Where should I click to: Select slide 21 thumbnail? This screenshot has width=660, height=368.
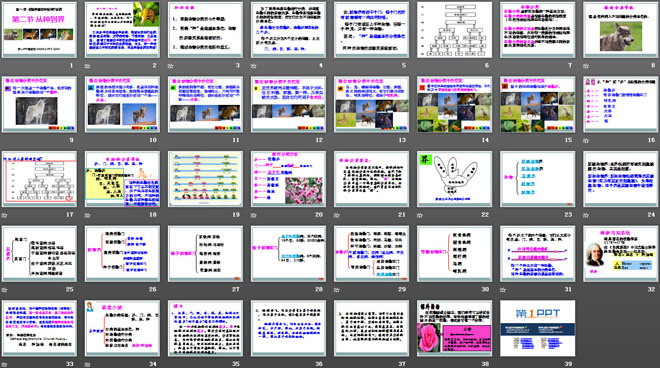click(372, 179)
